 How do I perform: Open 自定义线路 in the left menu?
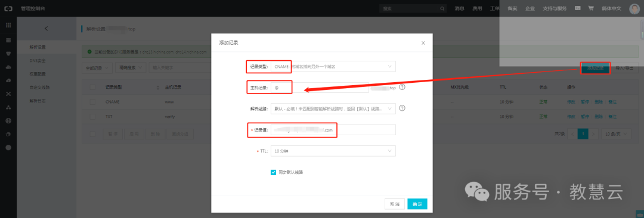[x=39, y=88]
